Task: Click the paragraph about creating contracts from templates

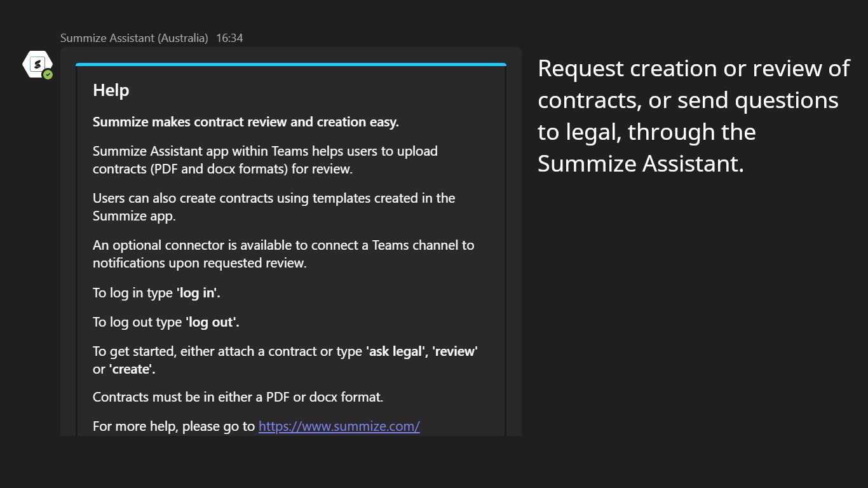Action: tap(274, 207)
